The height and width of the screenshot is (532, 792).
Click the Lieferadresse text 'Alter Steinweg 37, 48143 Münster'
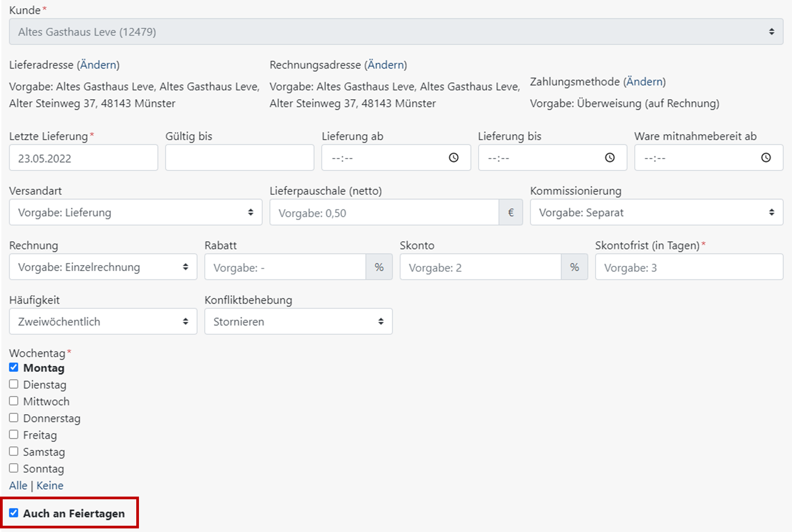point(92,104)
